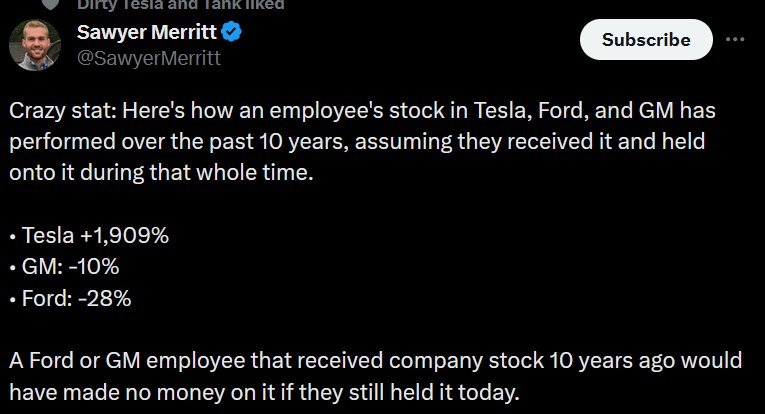The width and height of the screenshot is (765, 414).
Task: Visit the @SawyerMerritt handle link
Action: [149, 59]
